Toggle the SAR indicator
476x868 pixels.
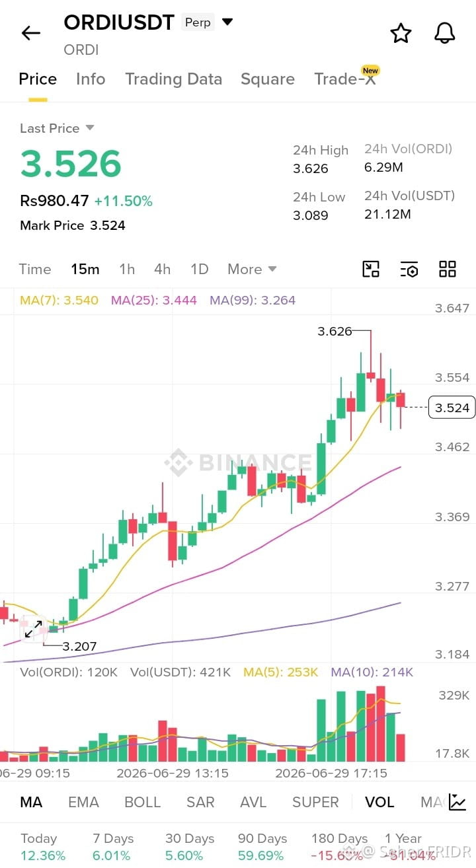click(200, 802)
